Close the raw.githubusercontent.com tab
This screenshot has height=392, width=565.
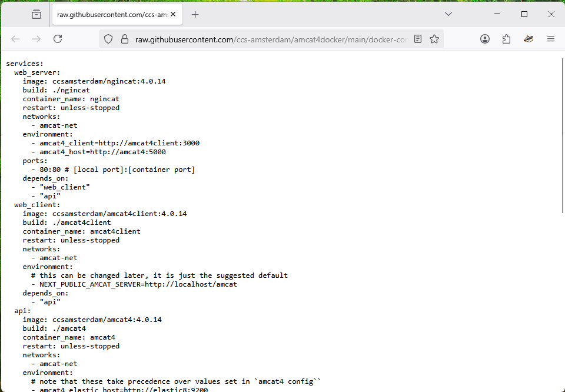(x=173, y=14)
